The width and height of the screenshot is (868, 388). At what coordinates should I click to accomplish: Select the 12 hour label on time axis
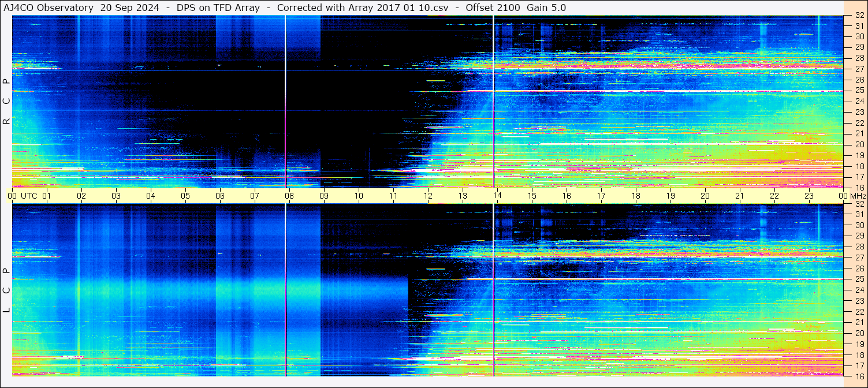(428, 196)
